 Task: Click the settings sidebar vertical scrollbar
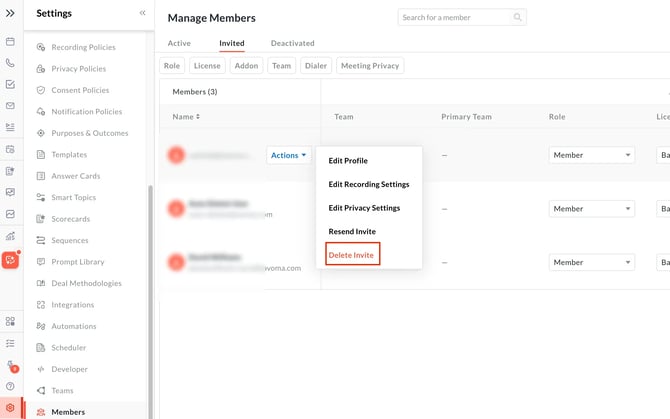pyautogui.click(x=150, y=302)
